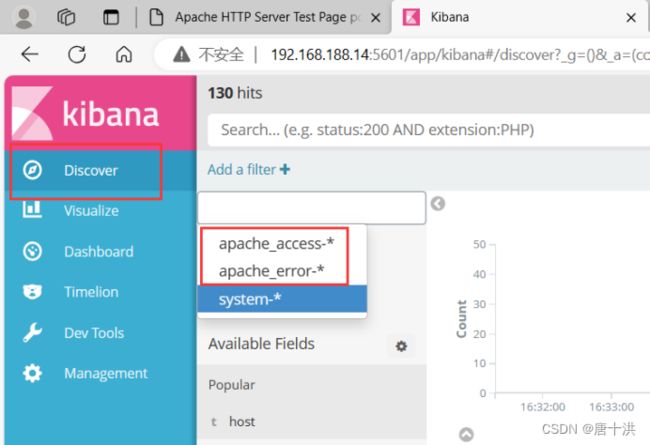Viewport: 650px width, 445px height.
Task: Open the Dashboard gauge icon
Action: coord(32,251)
